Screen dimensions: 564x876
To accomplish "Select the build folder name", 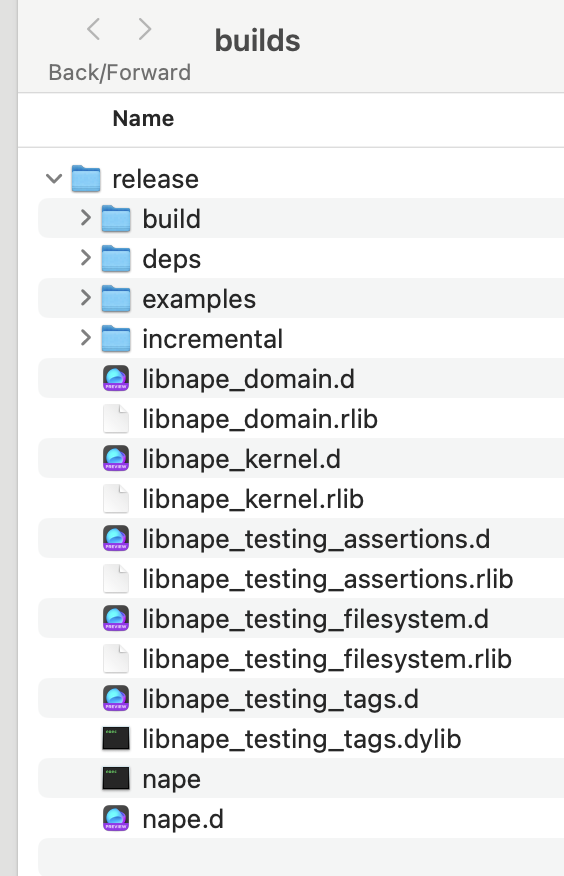I will (x=171, y=219).
